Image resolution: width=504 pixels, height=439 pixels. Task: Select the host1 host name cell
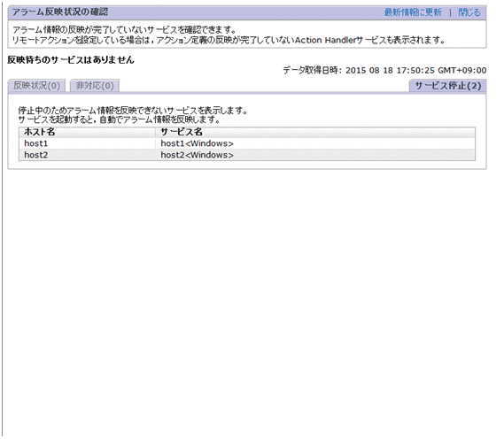[87, 143]
